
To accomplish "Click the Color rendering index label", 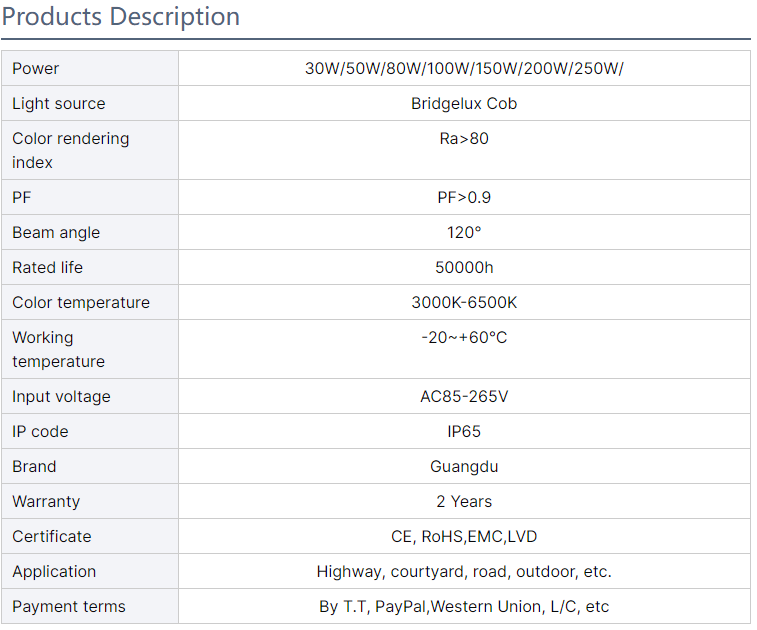I will point(70,150).
